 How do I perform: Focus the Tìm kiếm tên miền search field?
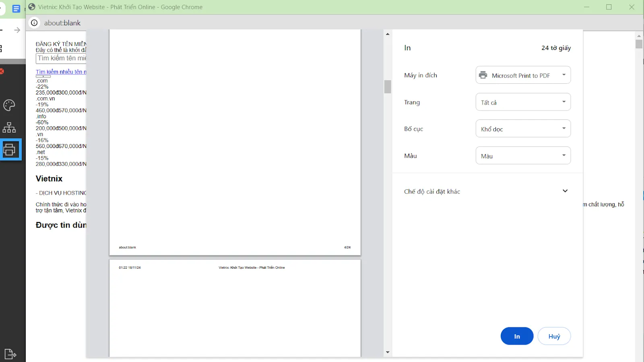pyautogui.click(x=61, y=58)
